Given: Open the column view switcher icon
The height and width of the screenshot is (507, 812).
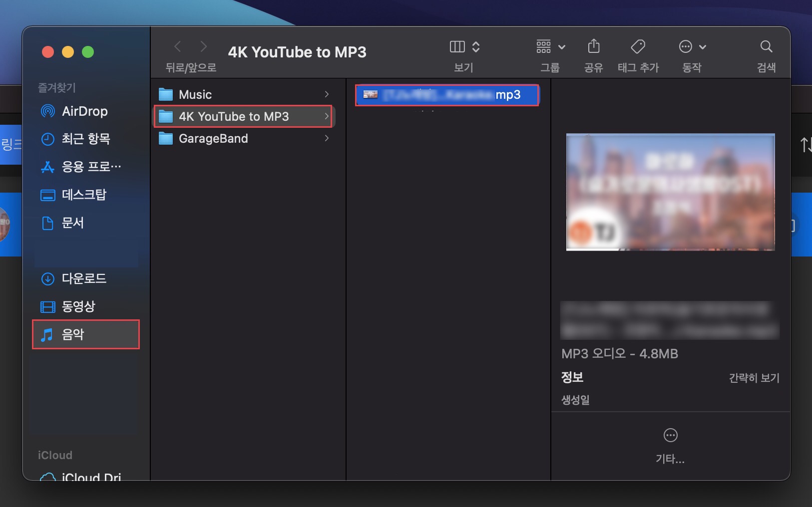Looking at the screenshot, I should click(457, 47).
